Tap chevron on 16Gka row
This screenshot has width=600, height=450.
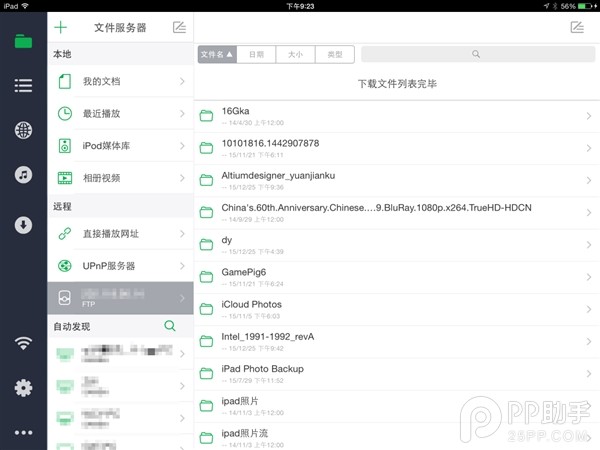click(x=589, y=116)
